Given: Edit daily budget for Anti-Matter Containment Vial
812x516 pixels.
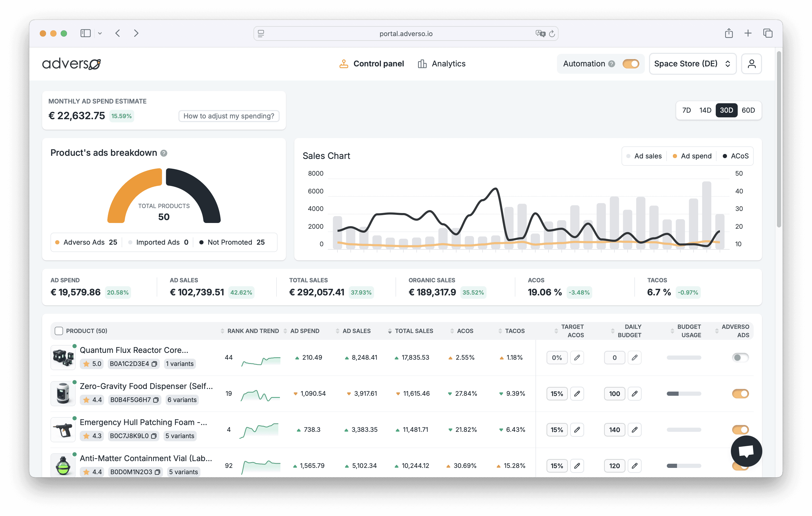Looking at the screenshot, I should [x=634, y=466].
